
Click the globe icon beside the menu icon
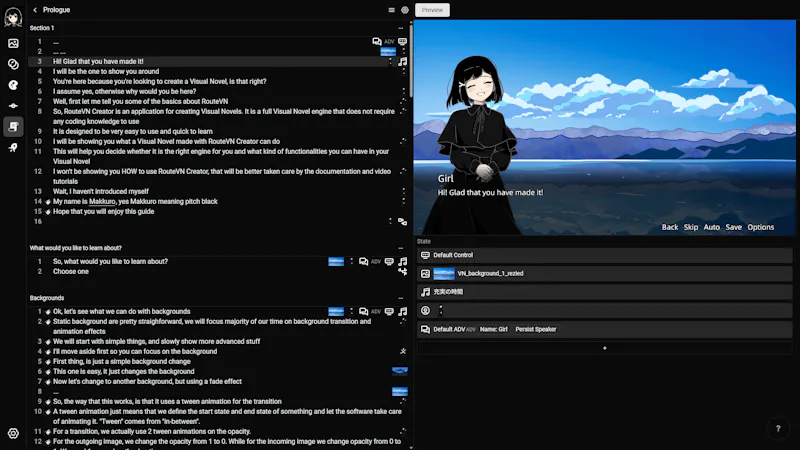coord(405,10)
